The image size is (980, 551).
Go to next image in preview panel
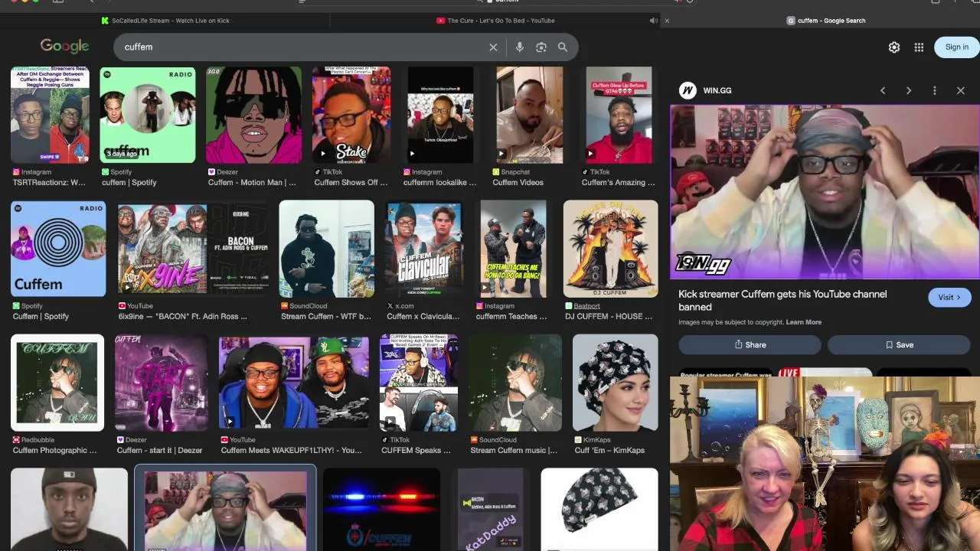coord(909,90)
